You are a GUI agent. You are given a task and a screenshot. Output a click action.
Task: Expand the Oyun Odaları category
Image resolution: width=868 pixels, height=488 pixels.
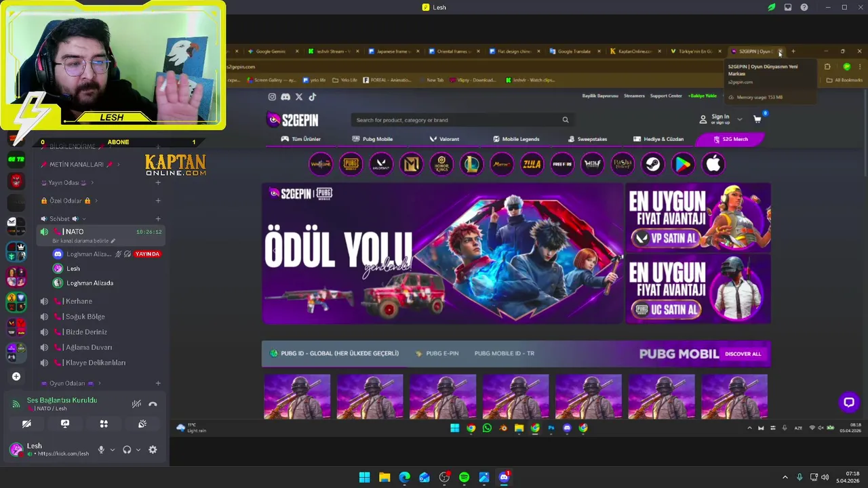(71, 383)
